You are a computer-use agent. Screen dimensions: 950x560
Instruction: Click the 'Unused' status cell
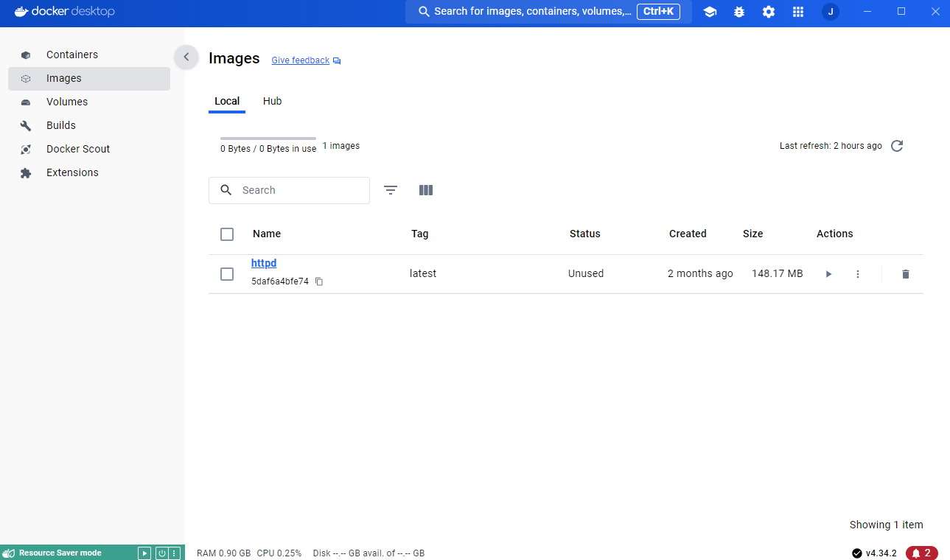pyautogui.click(x=586, y=273)
